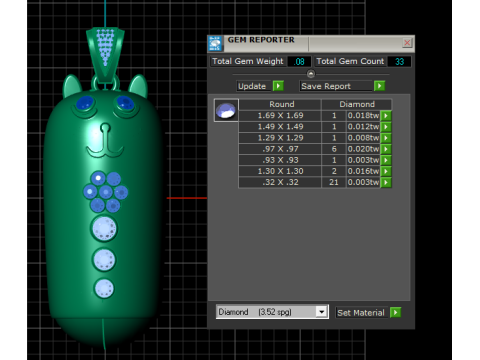The image size is (480, 360).
Task: Click arrow for .32 X .32 row
Action: pos(386,182)
